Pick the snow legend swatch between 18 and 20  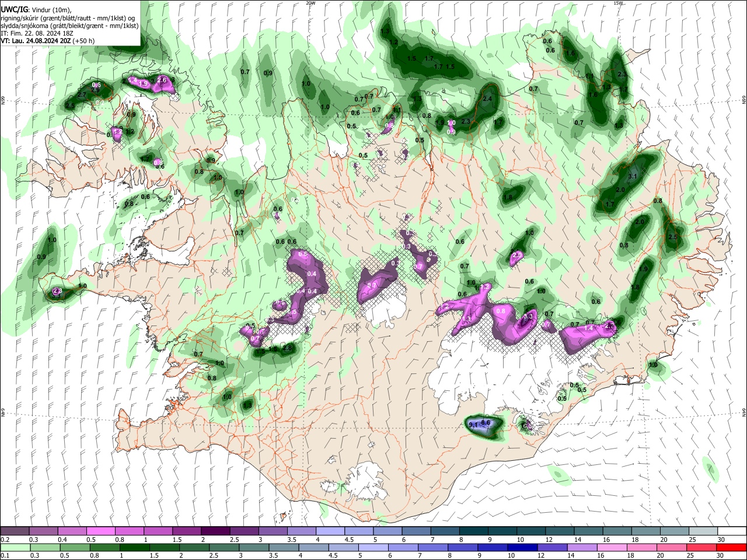tap(645, 531)
